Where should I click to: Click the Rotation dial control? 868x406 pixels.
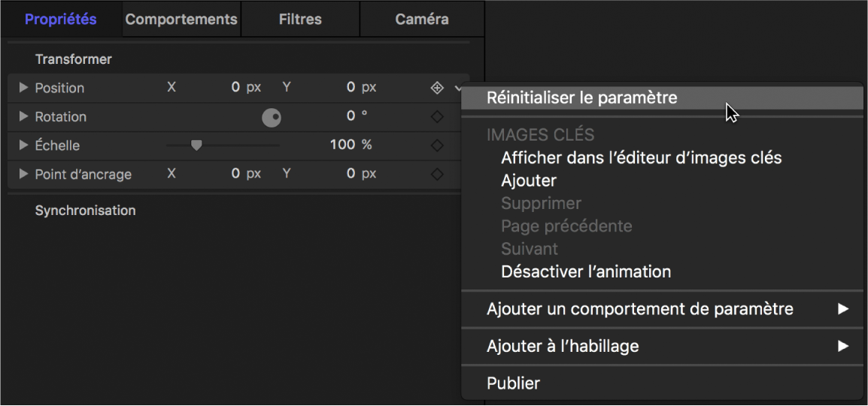click(x=271, y=117)
